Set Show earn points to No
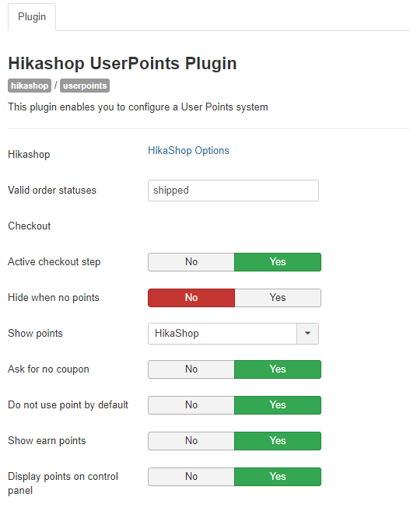This screenshot has height=532, width=410. tap(191, 441)
